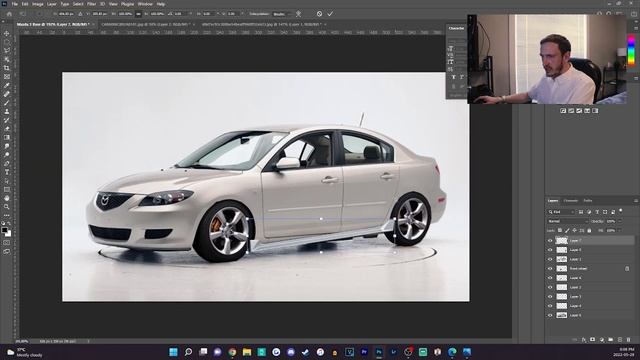Turn layer filtering on or off

(621, 211)
